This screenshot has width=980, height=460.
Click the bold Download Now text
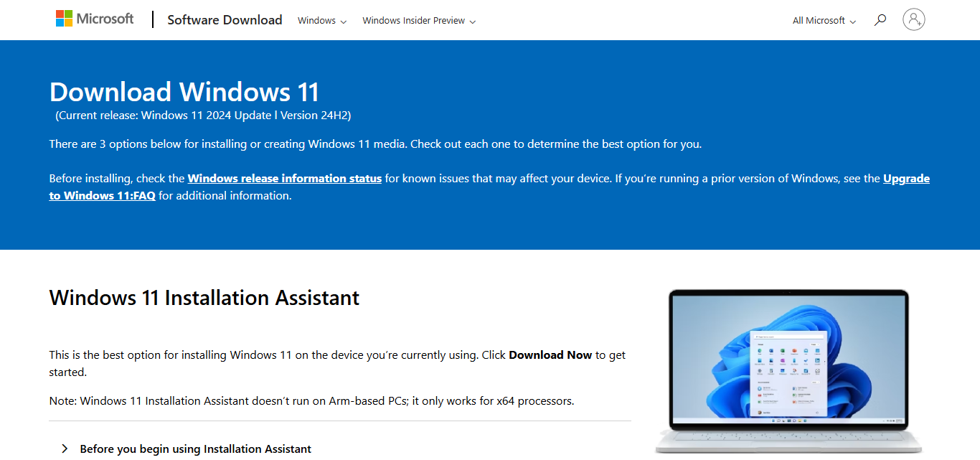(x=550, y=355)
